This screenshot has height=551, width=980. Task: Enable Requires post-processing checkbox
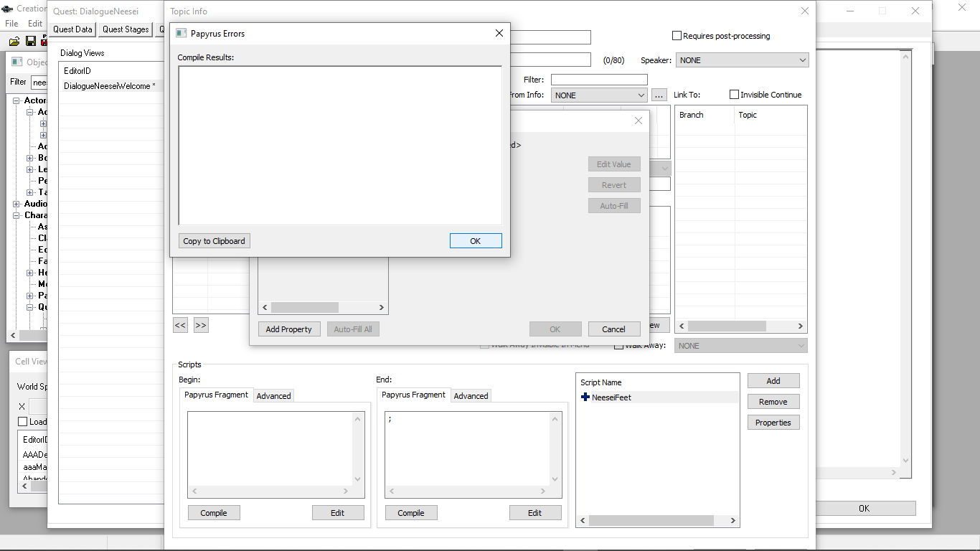click(x=677, y=36)
